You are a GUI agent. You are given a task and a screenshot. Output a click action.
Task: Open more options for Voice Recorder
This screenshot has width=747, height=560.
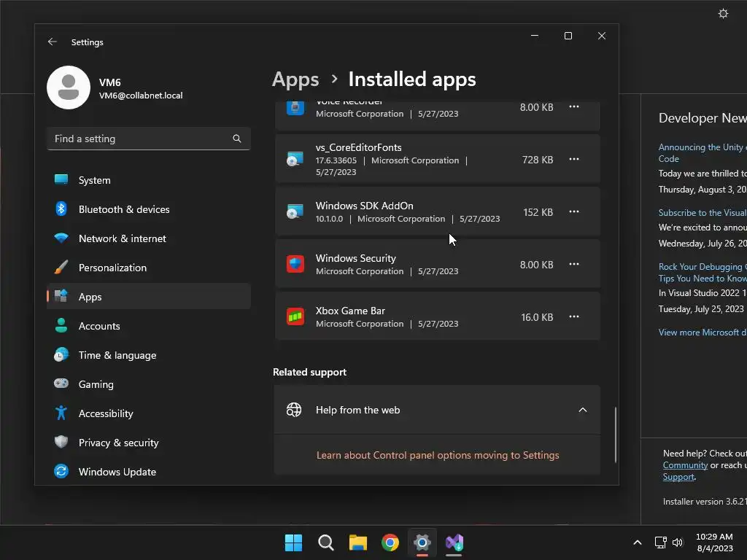click(574, 106)
